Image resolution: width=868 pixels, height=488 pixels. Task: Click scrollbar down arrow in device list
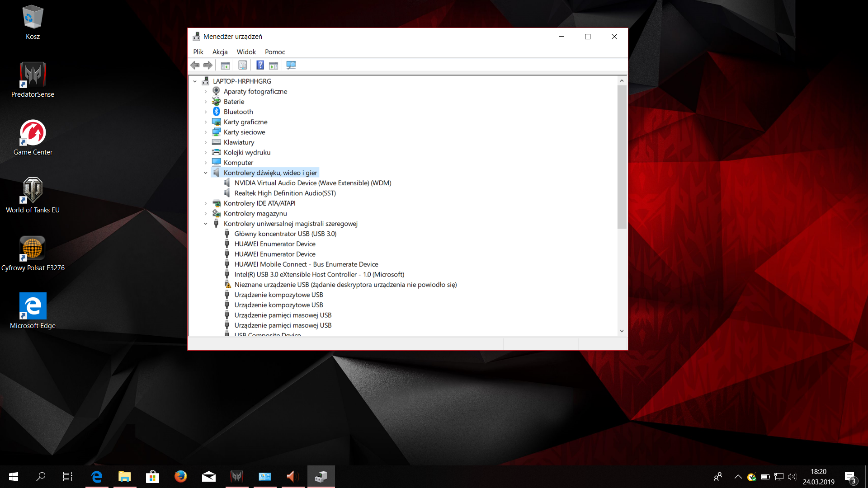click(x=622, y=331)
